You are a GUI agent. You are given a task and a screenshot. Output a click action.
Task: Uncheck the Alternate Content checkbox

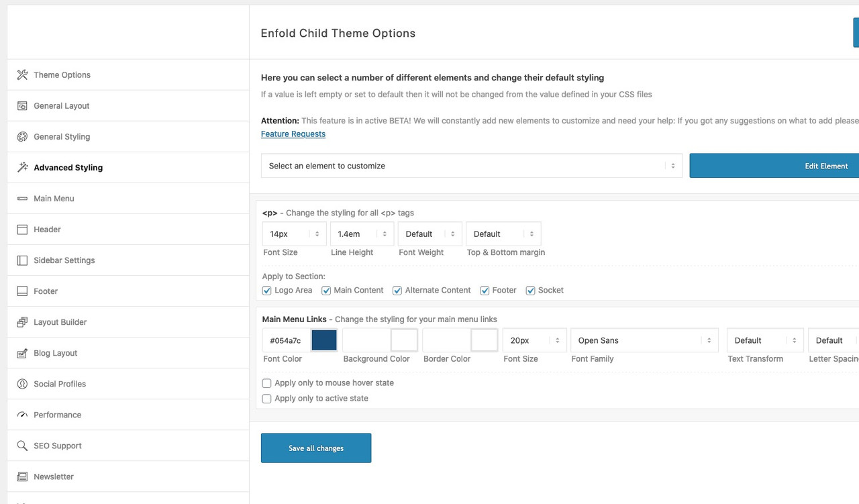tap(397, 291)
